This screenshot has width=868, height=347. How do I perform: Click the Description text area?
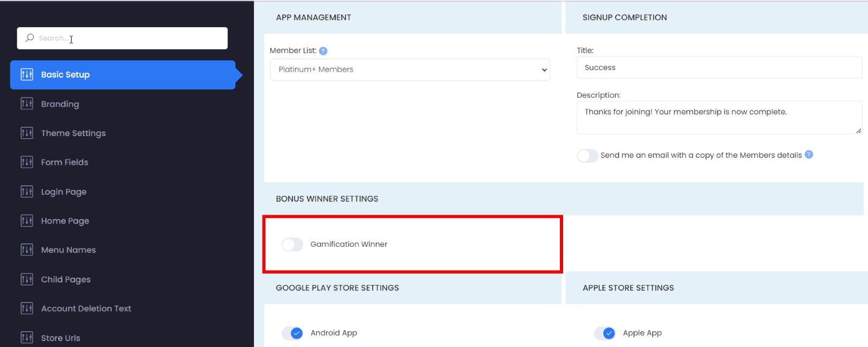pyautogui.click(x=719, y=118)
